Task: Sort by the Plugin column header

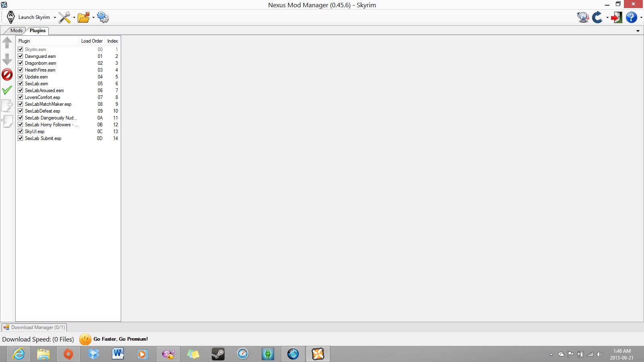Action: point(47,41)
